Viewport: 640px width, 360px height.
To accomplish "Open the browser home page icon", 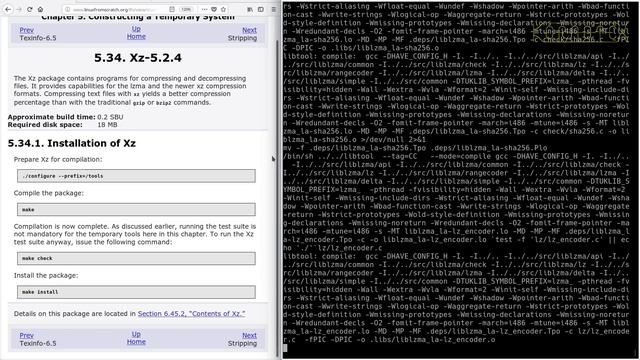I will (x=40, y=9).
